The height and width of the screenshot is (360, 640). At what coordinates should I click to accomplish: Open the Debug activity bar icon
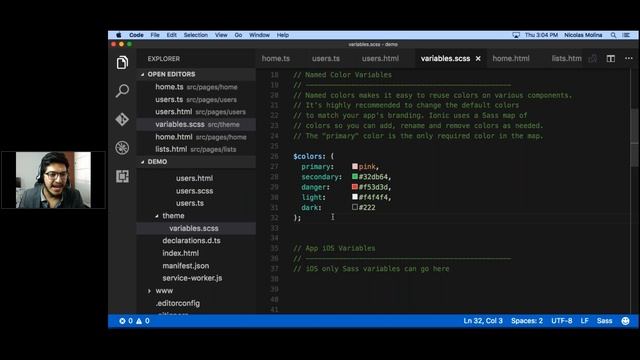pyautogui.click(x=122, y=148)
